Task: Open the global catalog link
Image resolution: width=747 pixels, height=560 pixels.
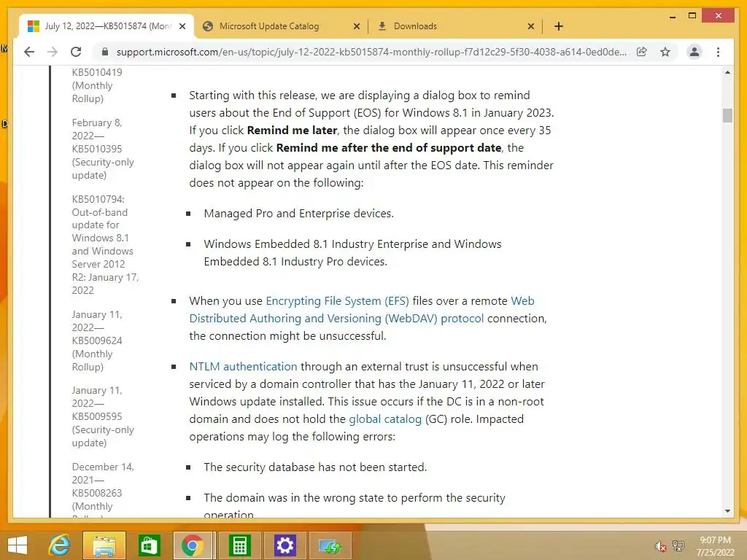Action: [385, 419]
